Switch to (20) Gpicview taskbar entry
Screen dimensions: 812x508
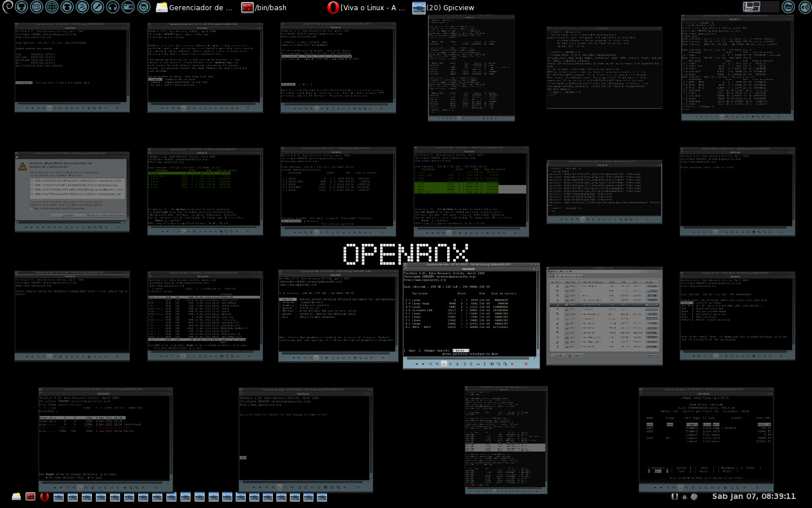tap(443, 7)
